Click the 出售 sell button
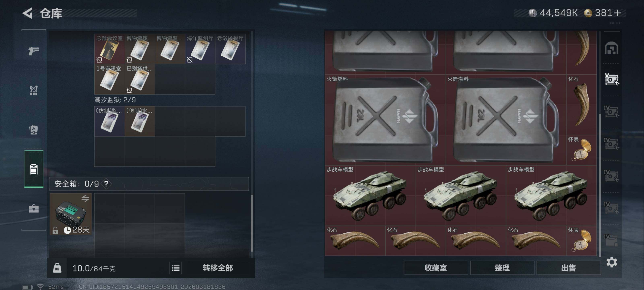The width and height of the screenshot is (644, 290). click(569, 268)
